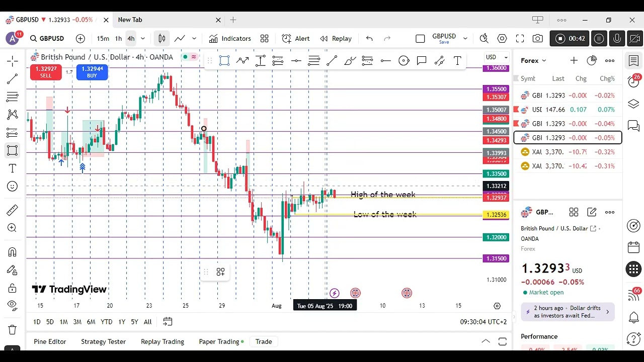Open the economic calendar sidebar icon
This screenshot has height=362, width=644.
click(633, 247)
